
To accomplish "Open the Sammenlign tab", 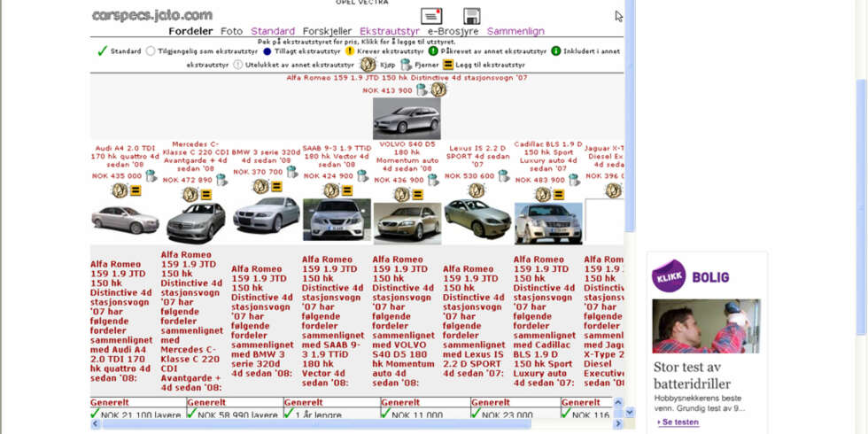I will [515, 31].
